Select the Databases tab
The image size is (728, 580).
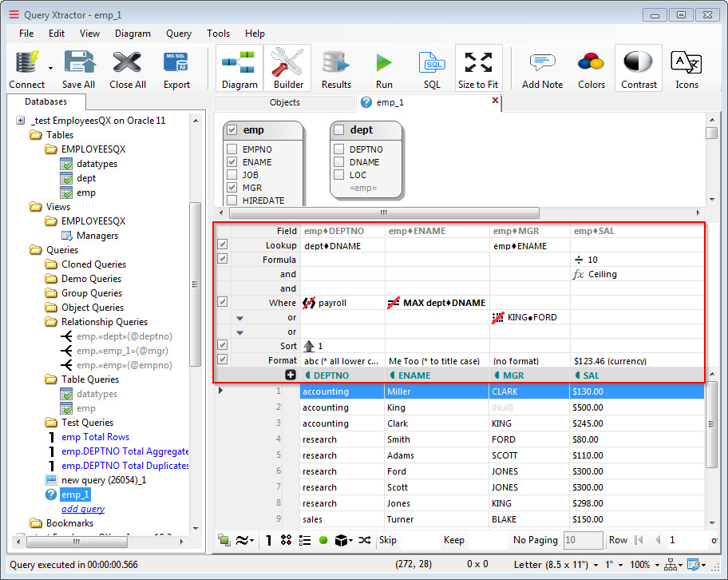pos(46,101)
